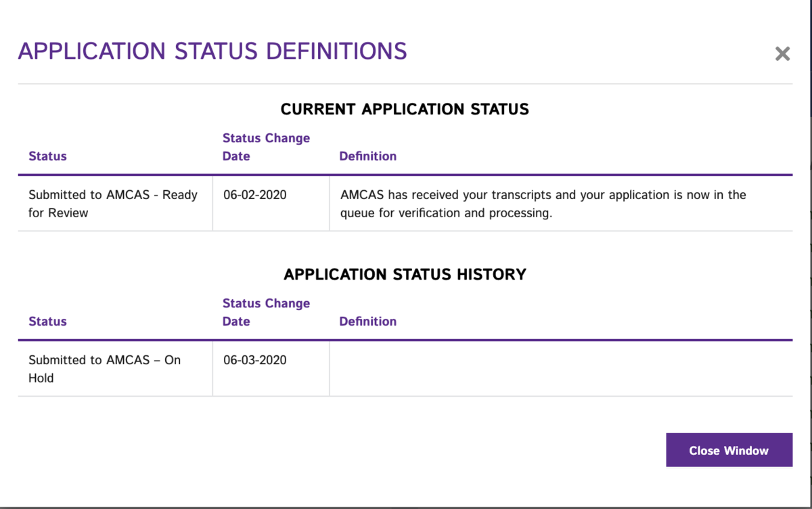This screenshot has width=812, height=509.
Task: Select the 06-02-2020 date cell
Action: pos(271,204)
